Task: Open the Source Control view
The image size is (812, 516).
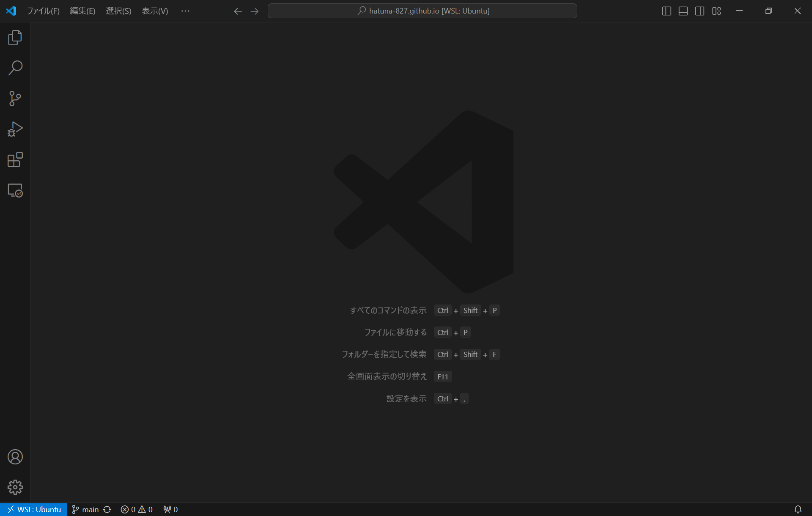Action: [x=15, y=99]
